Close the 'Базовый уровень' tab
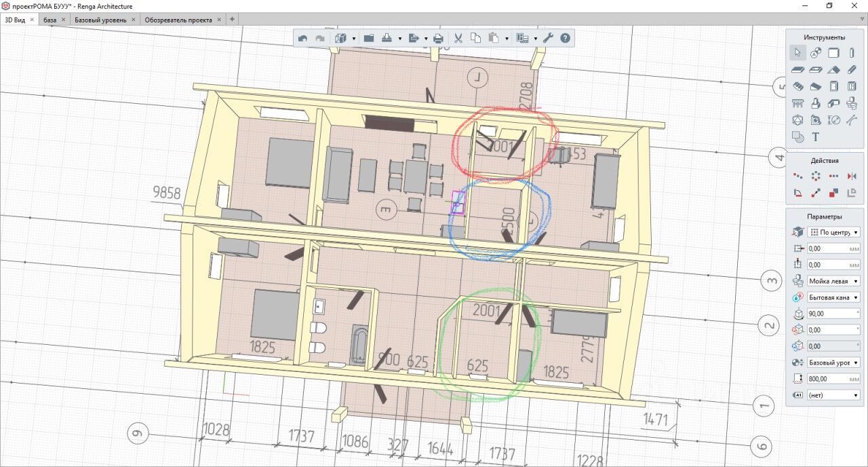 tap(134, 20)
